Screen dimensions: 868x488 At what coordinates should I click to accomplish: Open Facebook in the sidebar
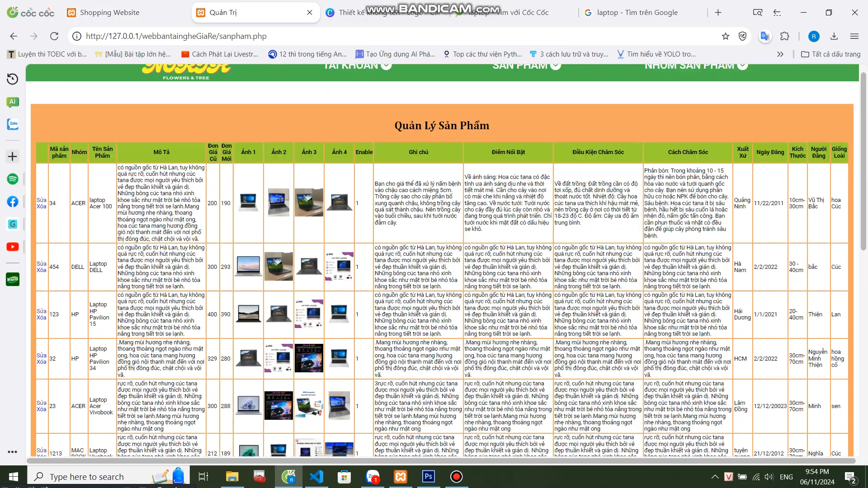[13, 202]
